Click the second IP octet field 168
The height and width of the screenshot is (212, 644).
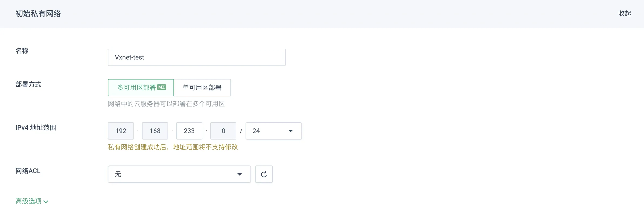pyautogui.click(x=155, y=131)
